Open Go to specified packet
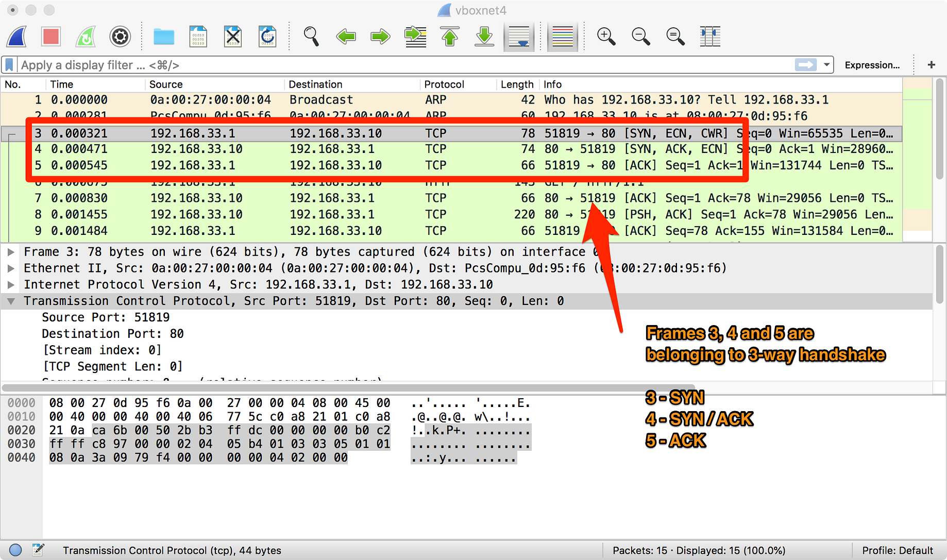 415,37
